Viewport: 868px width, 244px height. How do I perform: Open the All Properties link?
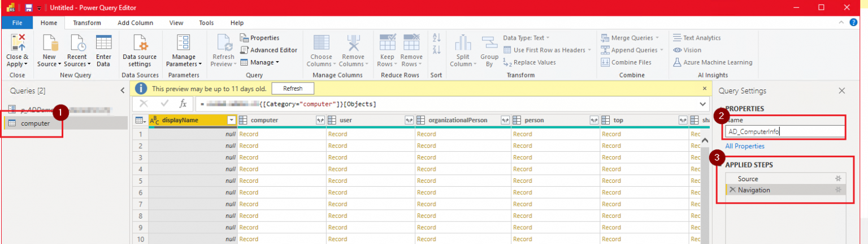(x=744, y=146)
